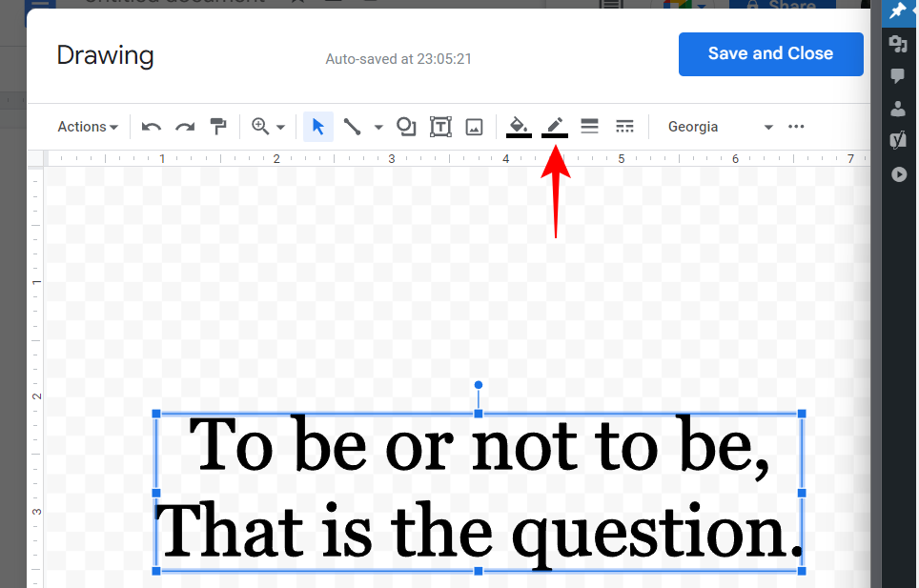This screenshot has width=919, height=588.
Task: Select the Paint format roller tool
Action: (218, 127)
